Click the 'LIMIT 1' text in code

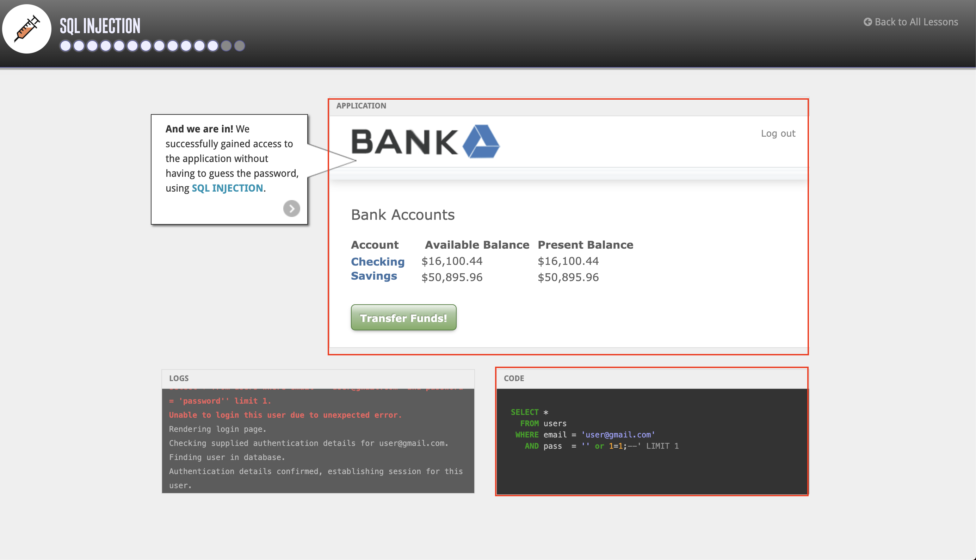(662, 446)
